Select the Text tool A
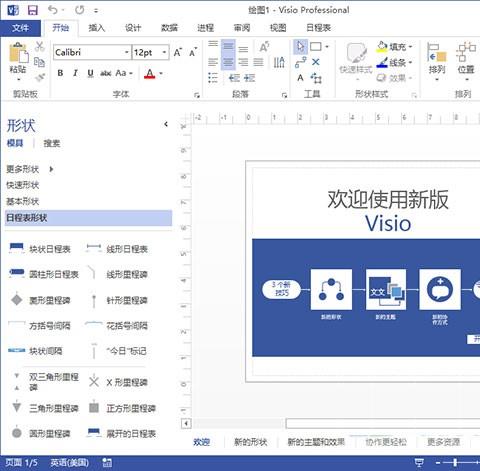 300,78
